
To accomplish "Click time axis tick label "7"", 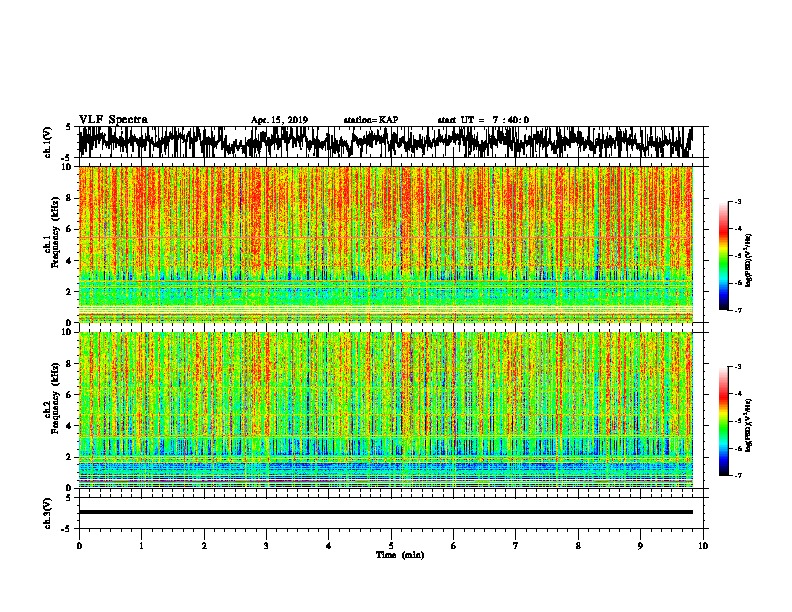I will pyautogui.click(x=516, y=545).
